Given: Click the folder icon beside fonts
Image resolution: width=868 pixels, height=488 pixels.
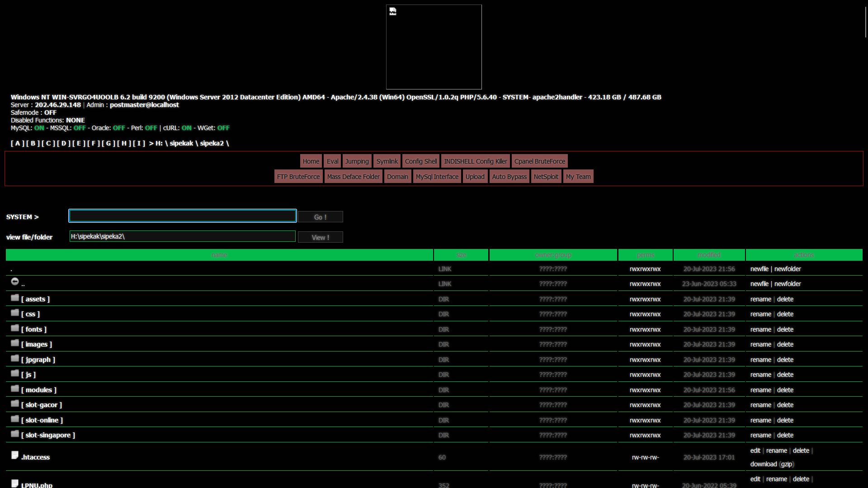Looking at the screenshot, I should click(x=15, y=328).
